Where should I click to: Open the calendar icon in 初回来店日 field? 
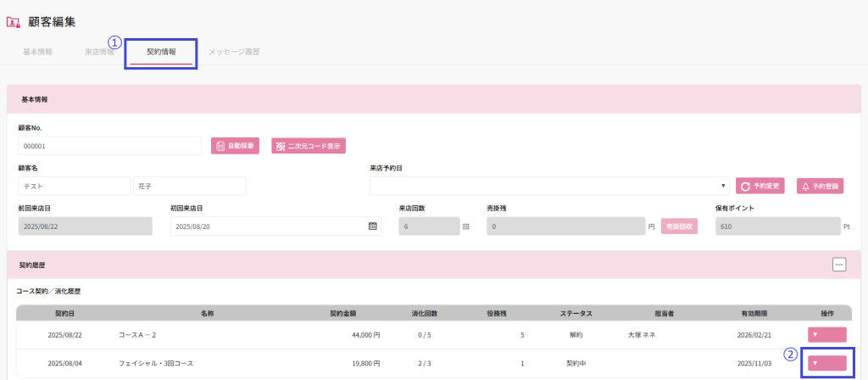pos(372,226)
